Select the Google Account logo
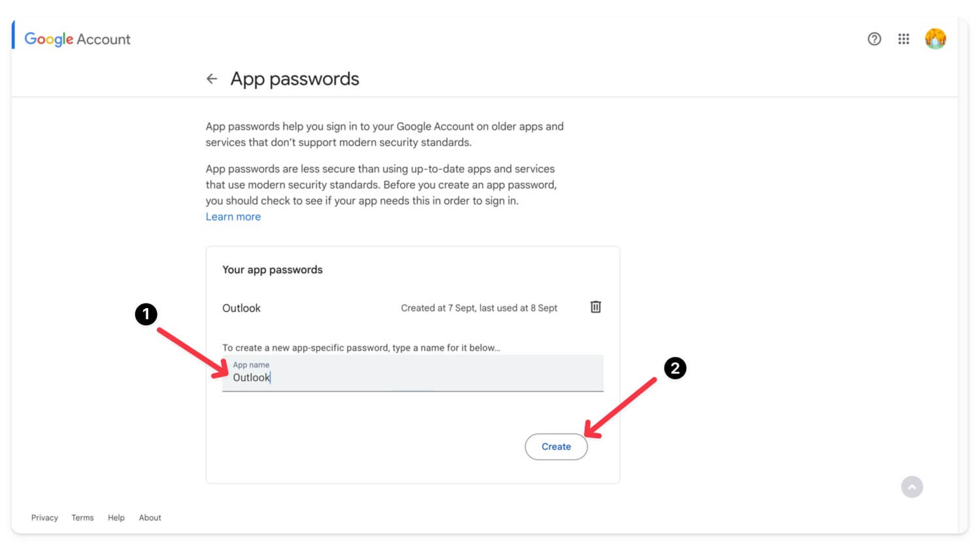980x551 pixels. pyautogui.click(x=48, y=39)
